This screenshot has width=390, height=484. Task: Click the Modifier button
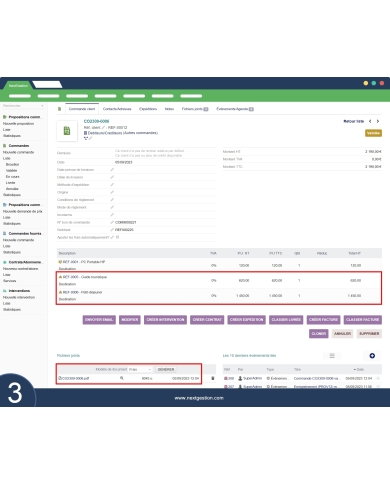coord(130,320)
